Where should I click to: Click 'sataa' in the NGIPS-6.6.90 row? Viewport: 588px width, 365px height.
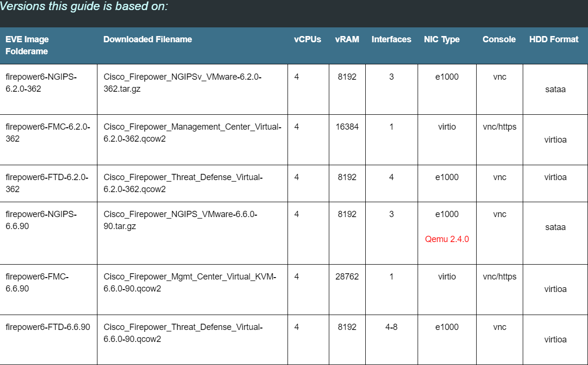pos(555,227)
